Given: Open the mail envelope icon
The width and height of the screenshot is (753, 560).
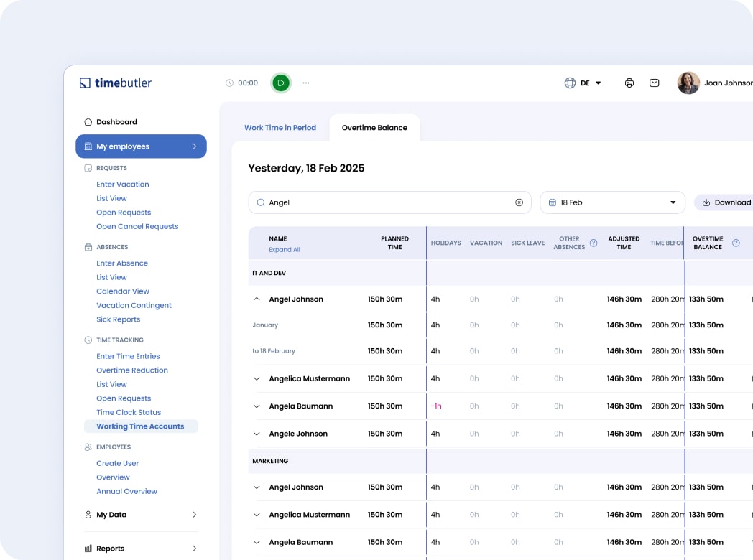Looking at the screenshot, I should (654, 83).
